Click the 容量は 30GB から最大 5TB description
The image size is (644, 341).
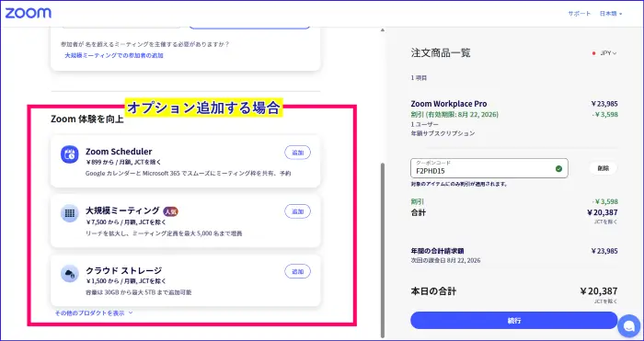click(138, 292)
